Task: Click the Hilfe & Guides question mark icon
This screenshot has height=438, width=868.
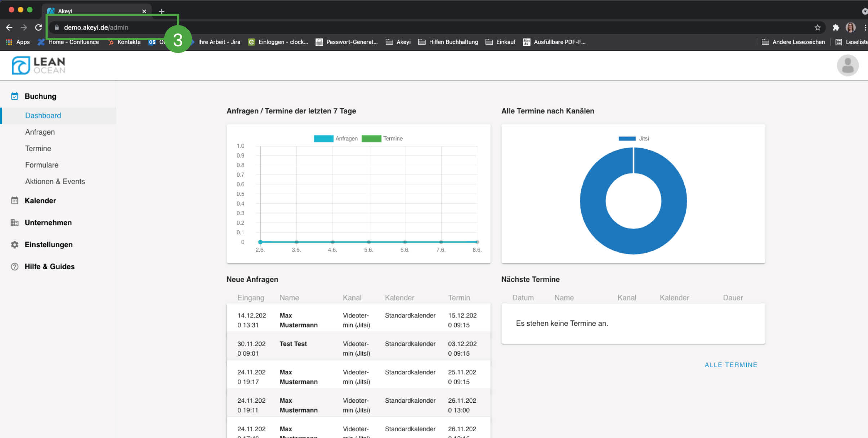Action: click(14, 267)
